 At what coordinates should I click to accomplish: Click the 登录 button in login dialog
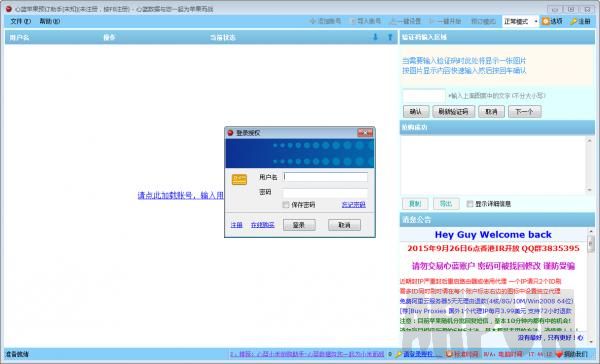tap(299, 225)
